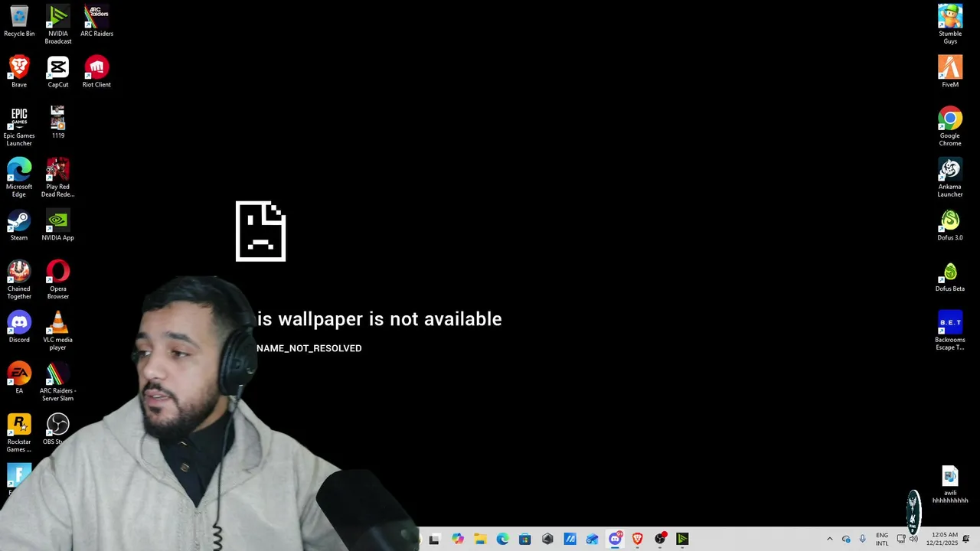The width and height of the screenshot is (980, 551).
Task: Select the NAME_NOT_RESOLVED error text
Action: tap(309, 348)
